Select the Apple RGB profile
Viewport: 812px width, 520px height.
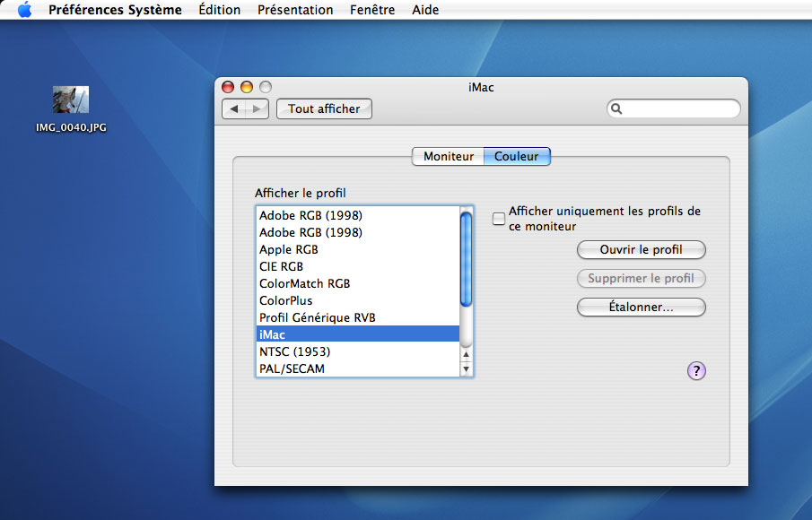click(x=358, y=249)
